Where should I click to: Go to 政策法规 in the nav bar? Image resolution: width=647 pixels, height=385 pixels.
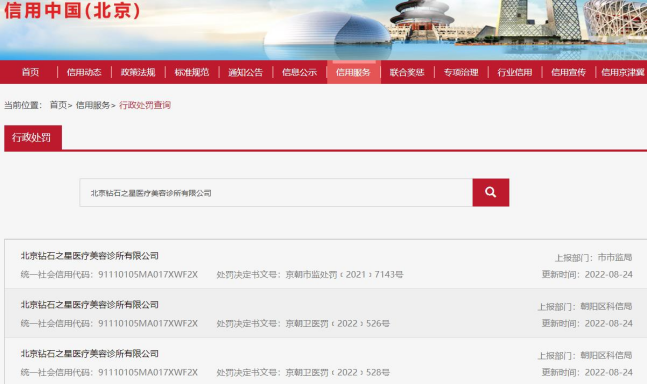tap(138, 72)
